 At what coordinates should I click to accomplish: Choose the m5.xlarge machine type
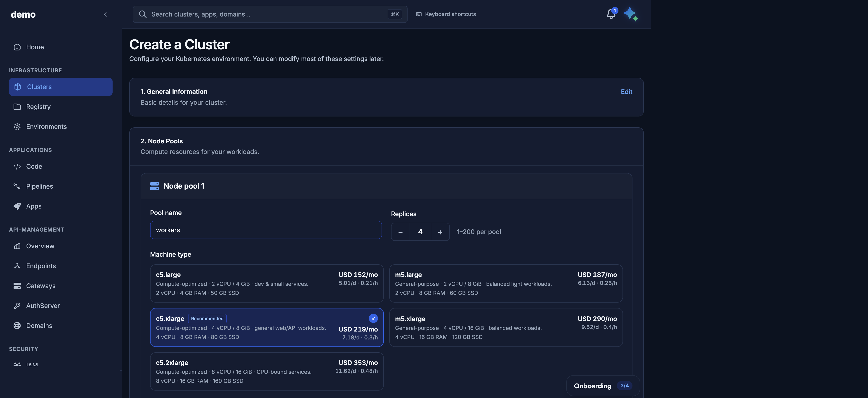506,327
